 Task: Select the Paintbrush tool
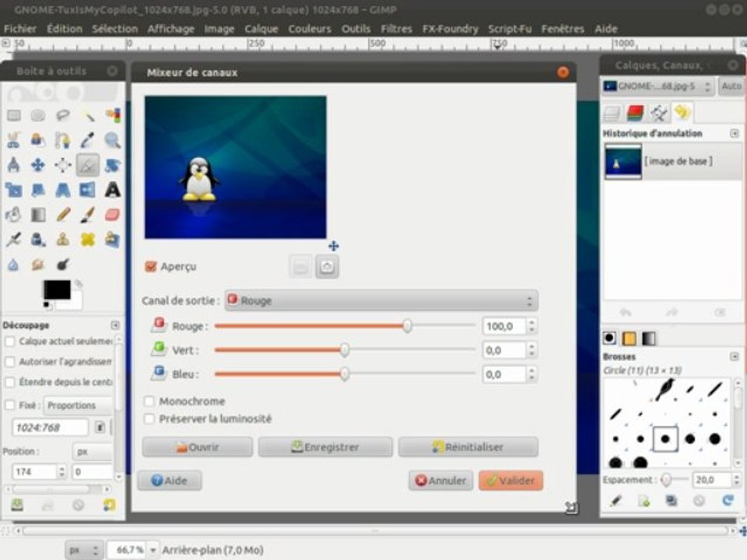(88, 215)
